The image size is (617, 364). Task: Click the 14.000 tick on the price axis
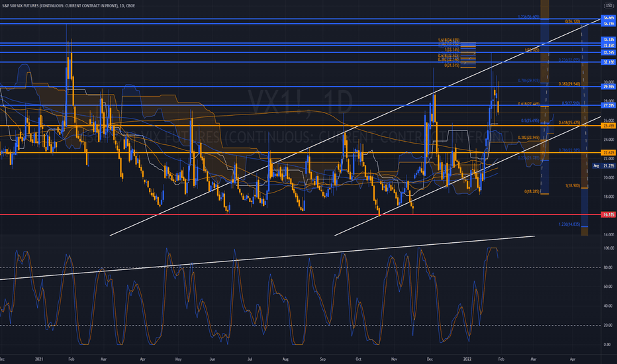coord(609,234)
